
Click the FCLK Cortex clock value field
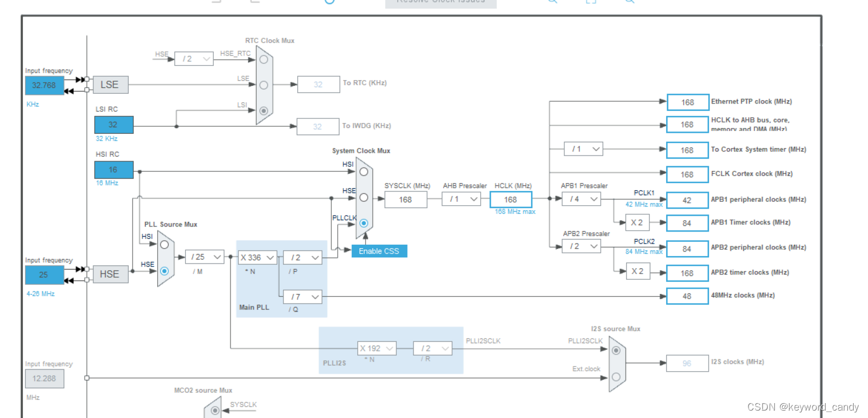click(688, 175)
